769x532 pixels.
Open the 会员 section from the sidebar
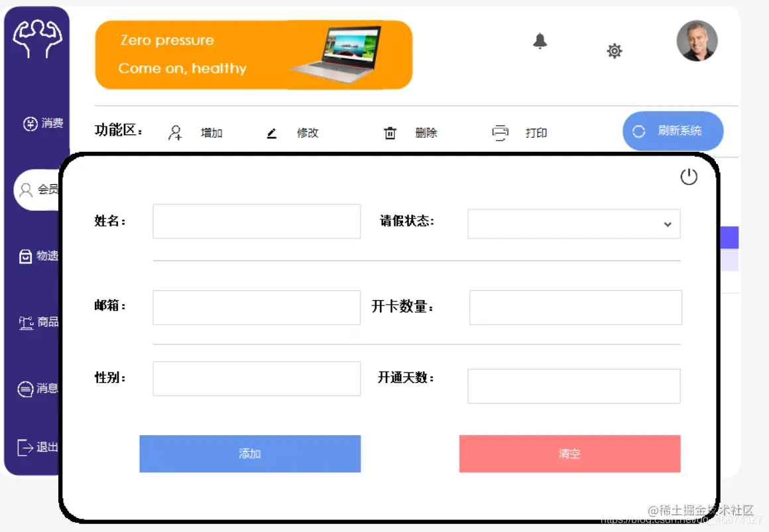pos(36,190)
